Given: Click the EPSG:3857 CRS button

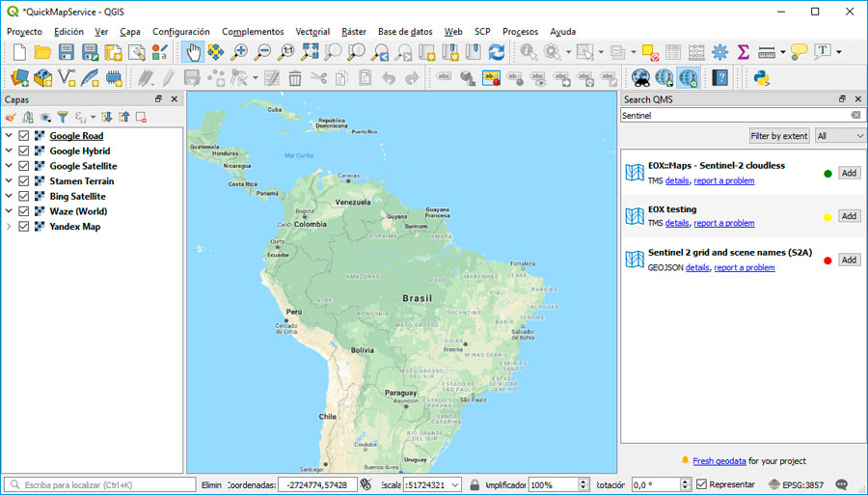Looking at the screenshot, I should 797,485.
